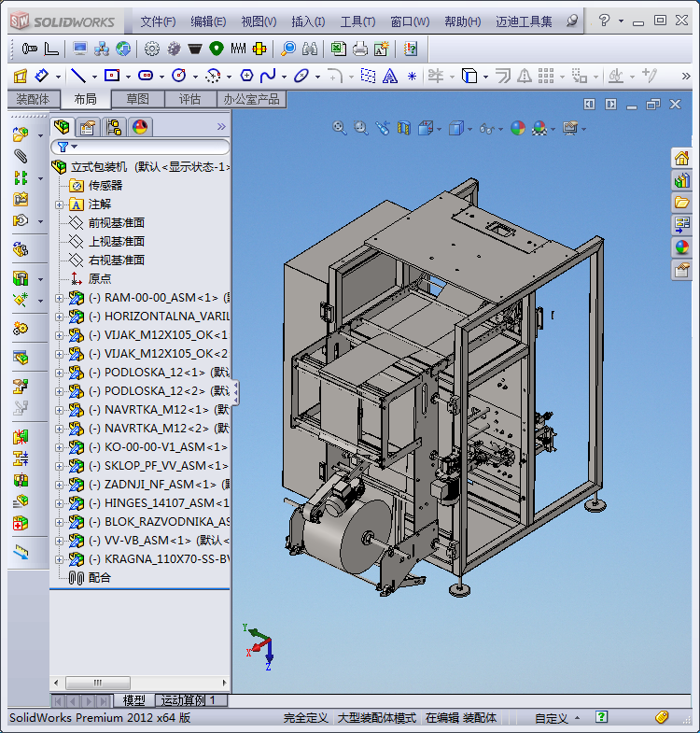
Task: Open the ConfigurationManager tab icon
Action: [114, 127]
